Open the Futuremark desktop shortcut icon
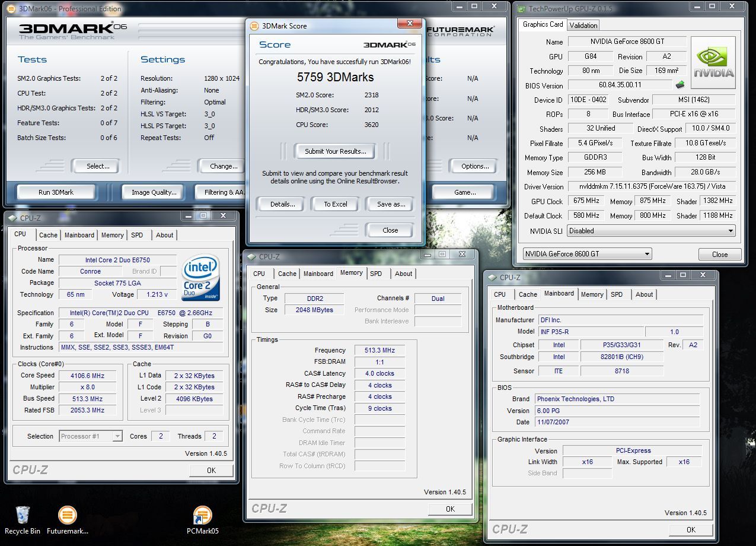 coord(67,515)
